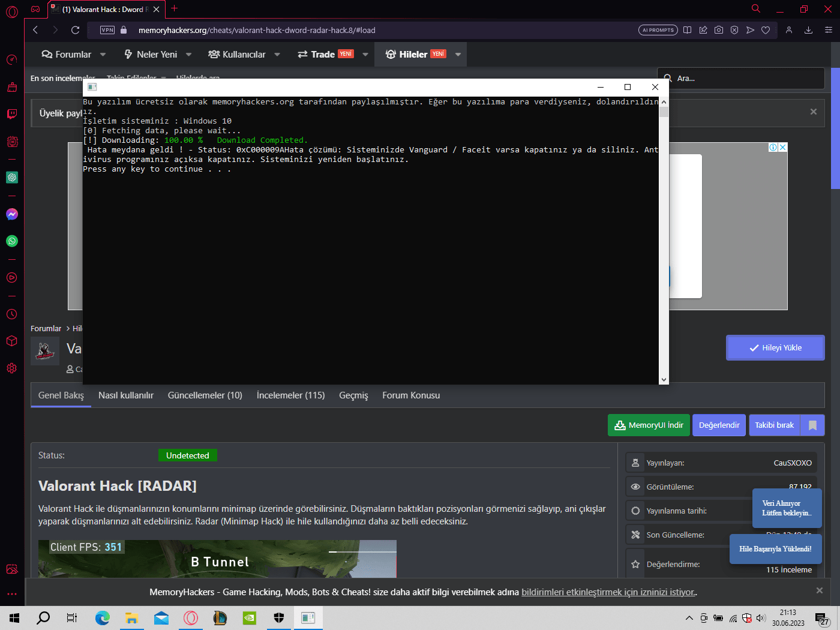
Task: Open Microsoft Edge from the taskbar
Action: [x=103, y=618]
